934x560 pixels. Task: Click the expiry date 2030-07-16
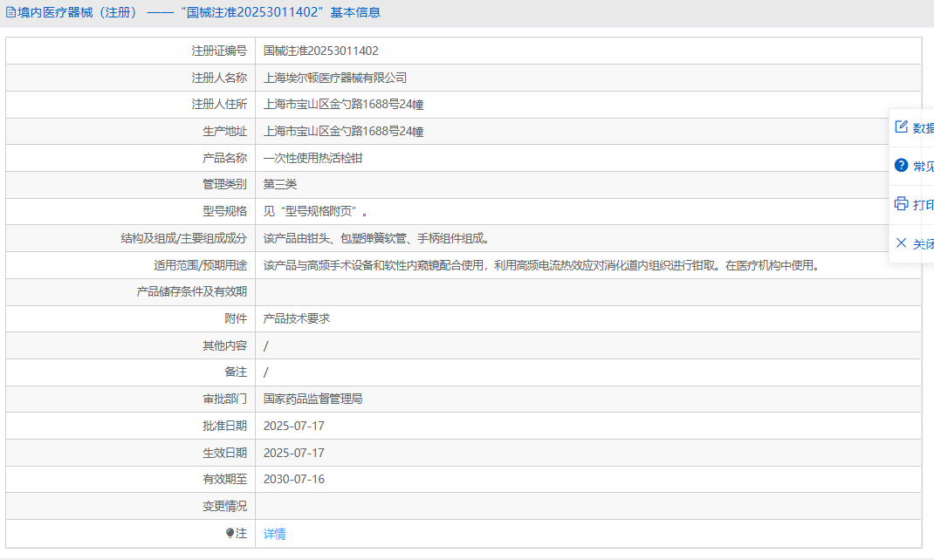[x=294, y=479]
